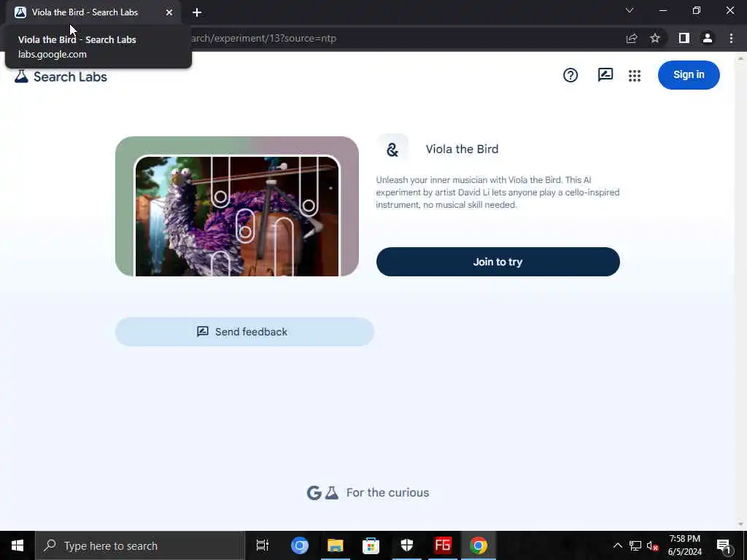Minimize the Chrome window

(662, 10)
